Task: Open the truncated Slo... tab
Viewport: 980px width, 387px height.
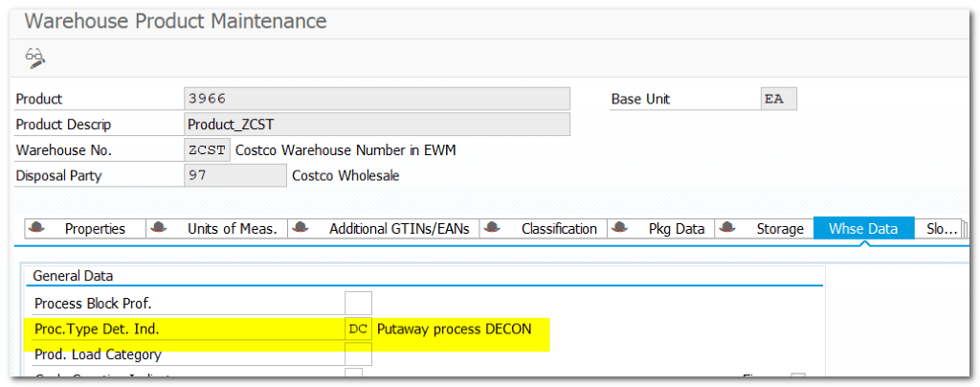Action: [942, 229]
